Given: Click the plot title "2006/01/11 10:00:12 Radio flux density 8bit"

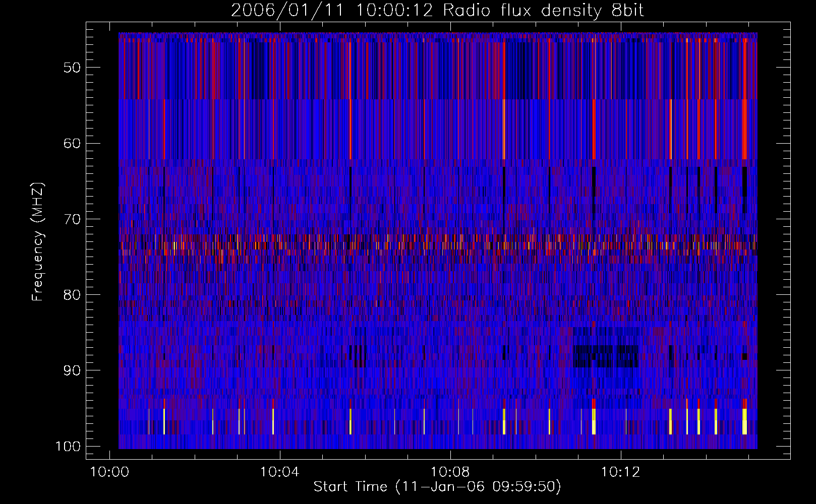Looking at the screenshot, I should click(x=437, y=11).
